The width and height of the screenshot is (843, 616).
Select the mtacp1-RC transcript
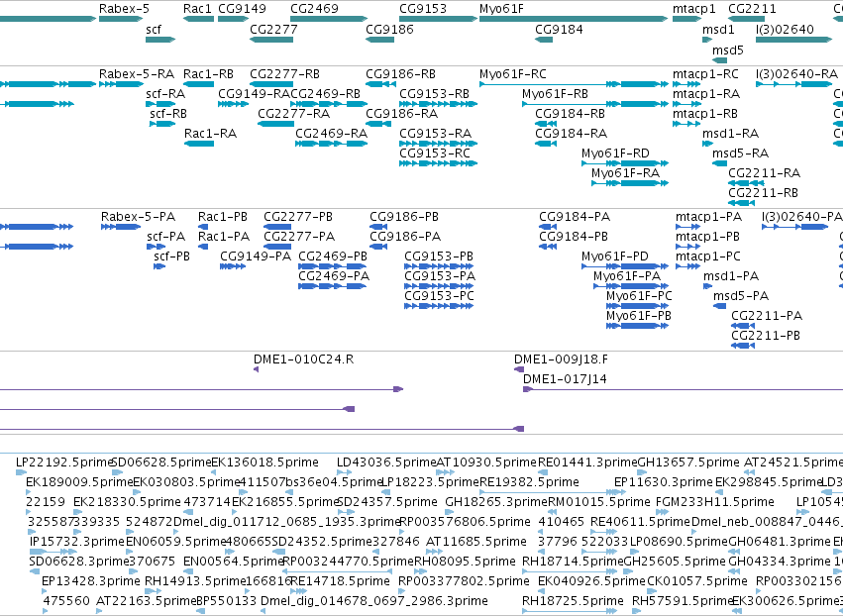686,84
